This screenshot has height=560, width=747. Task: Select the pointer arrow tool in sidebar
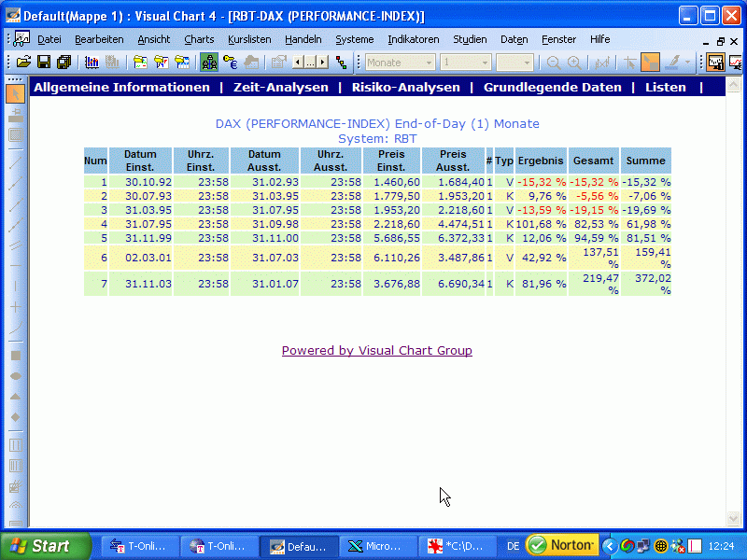[x=16, y=94]
